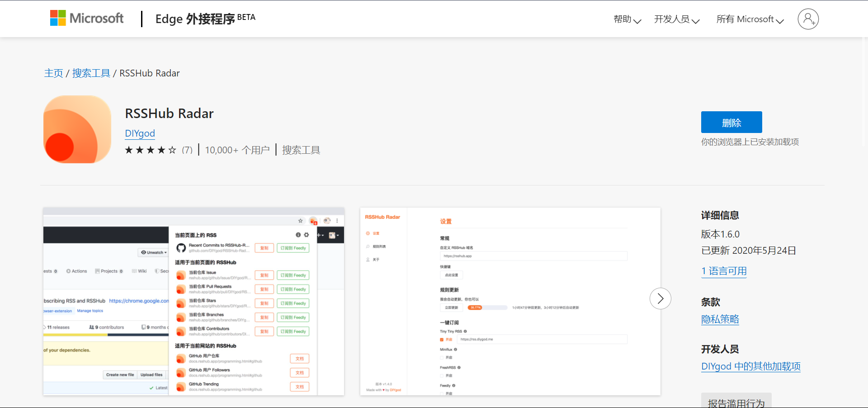
Task: Click the 删除 button to remove extension
Action: [731, 122]
